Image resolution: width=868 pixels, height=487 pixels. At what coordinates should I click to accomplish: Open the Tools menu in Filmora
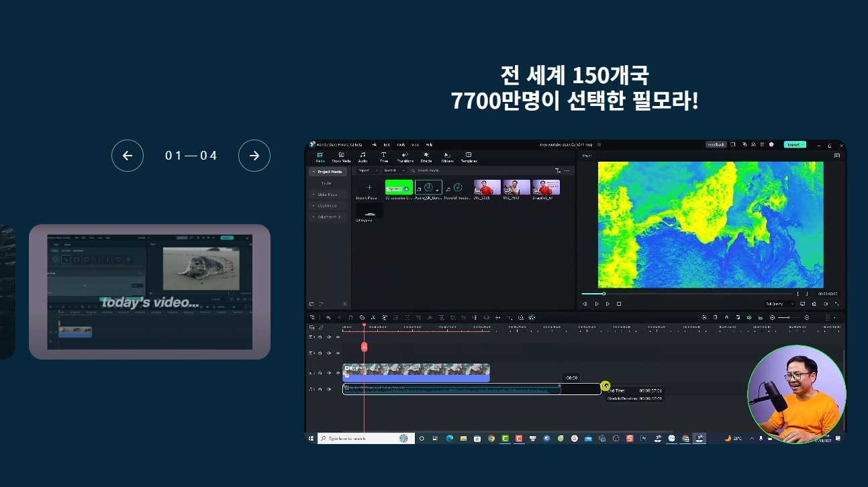(x=401, y=145)
